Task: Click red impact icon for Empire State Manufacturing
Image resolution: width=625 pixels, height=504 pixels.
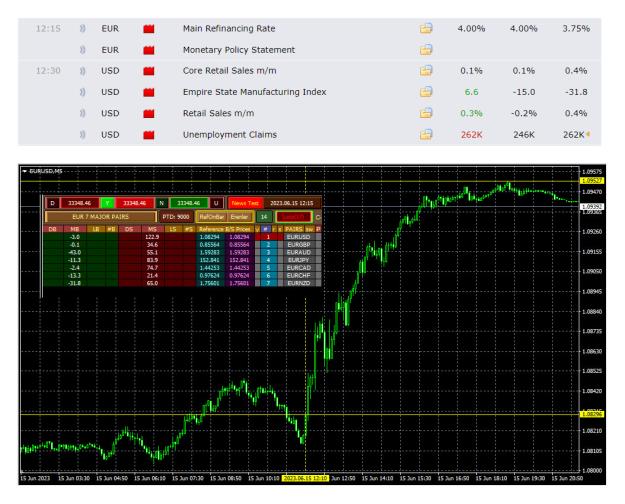Action: point(149,93)
